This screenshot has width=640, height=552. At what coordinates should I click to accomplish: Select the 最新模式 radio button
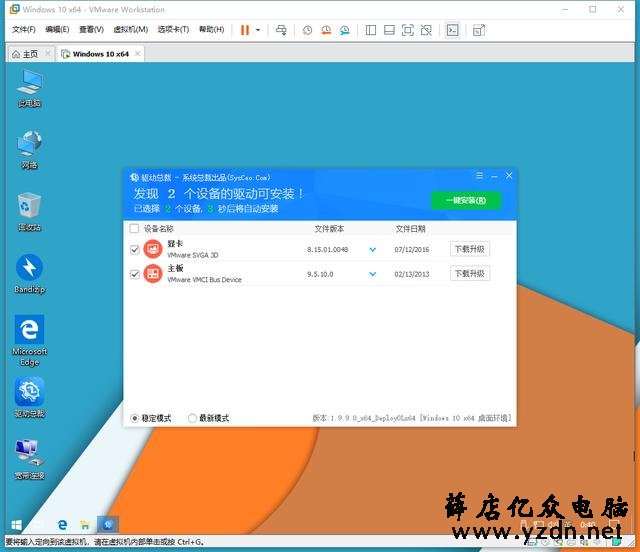192,418
